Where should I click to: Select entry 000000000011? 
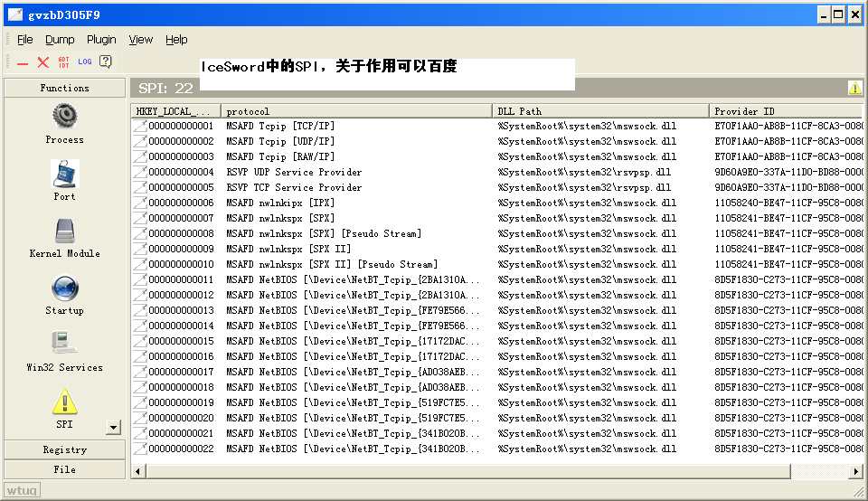tap(181, 280)
